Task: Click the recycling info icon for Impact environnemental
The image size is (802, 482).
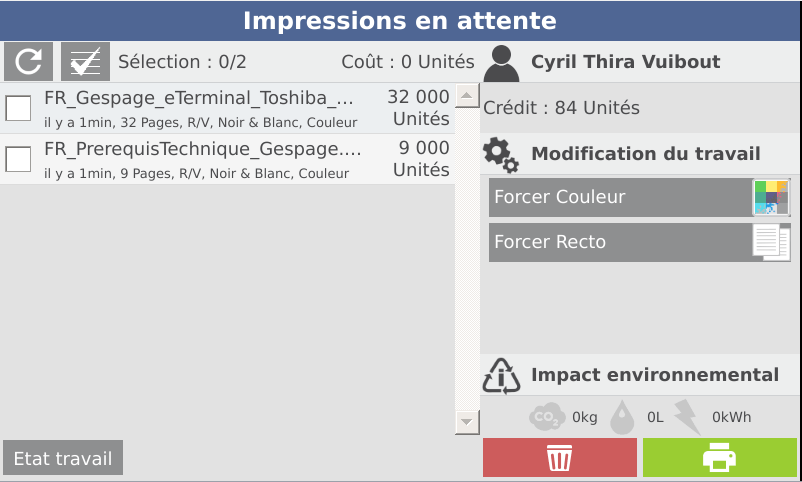Action: click(x=501, y=376)
